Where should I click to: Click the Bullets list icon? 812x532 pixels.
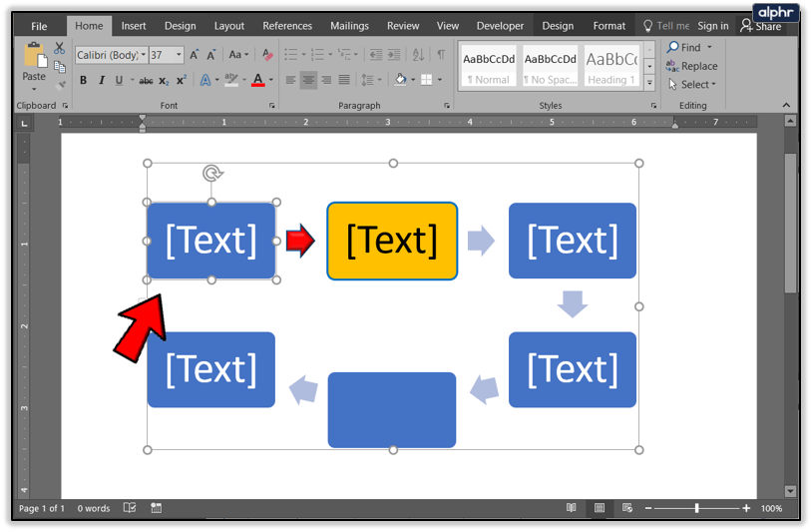point(291,55)
